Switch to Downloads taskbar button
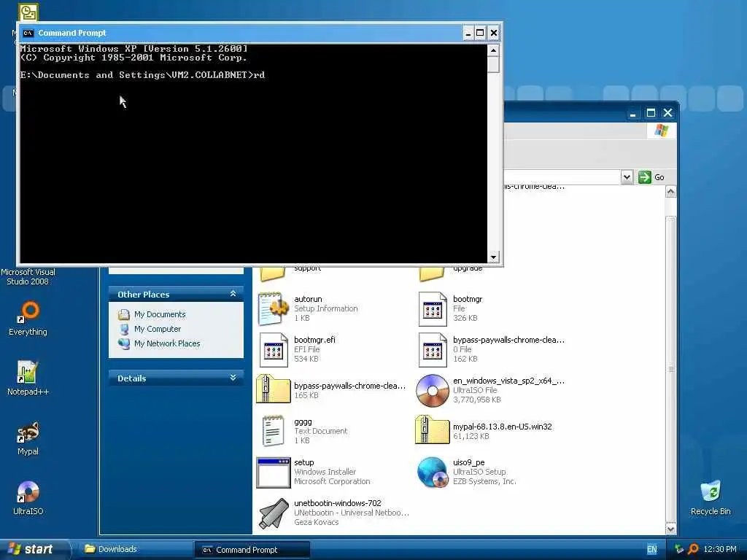 135,549
